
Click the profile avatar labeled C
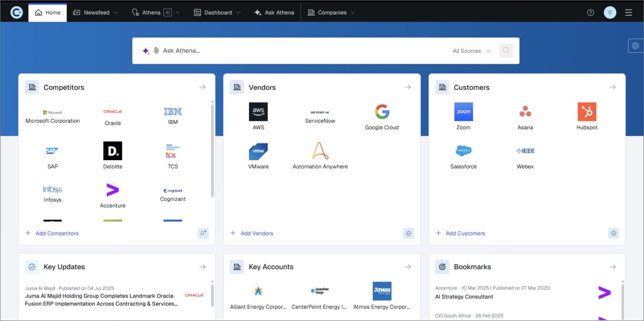(610, 12)
